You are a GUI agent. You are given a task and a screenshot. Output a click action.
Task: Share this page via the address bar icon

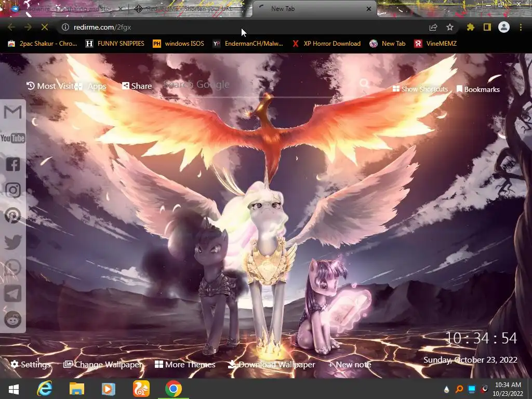click(x=433, y=27)
